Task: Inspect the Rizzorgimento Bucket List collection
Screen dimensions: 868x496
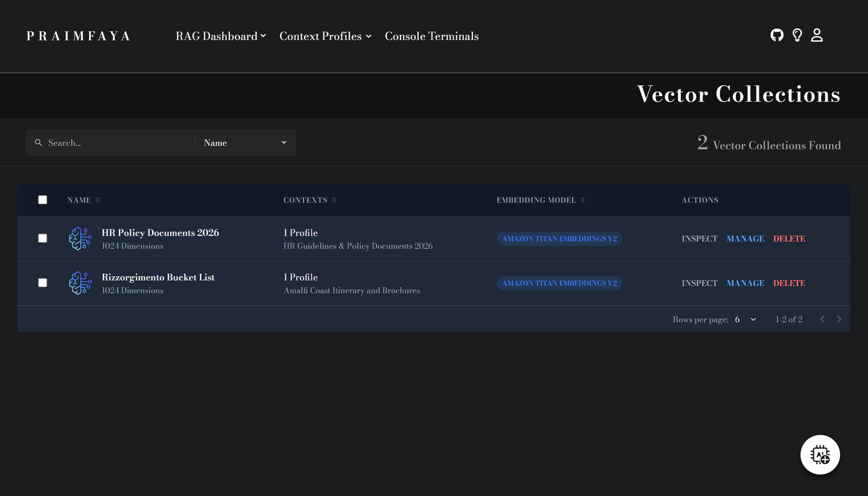Action: tap(699, 283)
